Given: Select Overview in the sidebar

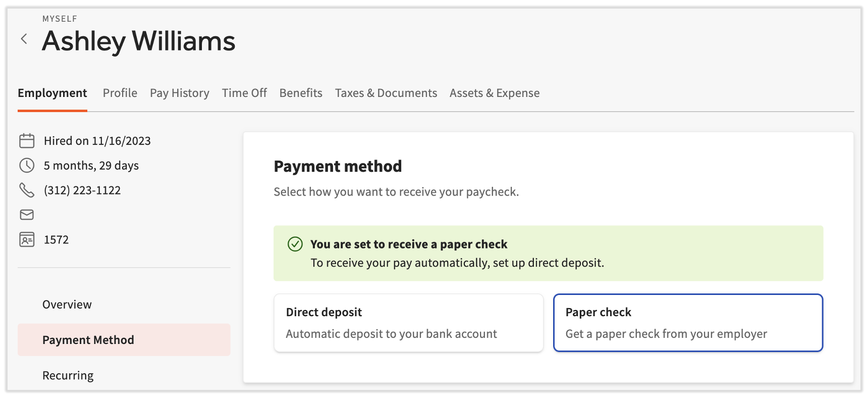Looking at the screenshot, I should tap(67, 304).
